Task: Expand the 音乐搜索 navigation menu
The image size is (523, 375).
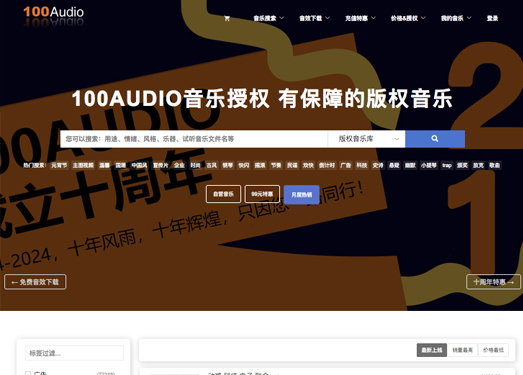Action: point(269,18)
